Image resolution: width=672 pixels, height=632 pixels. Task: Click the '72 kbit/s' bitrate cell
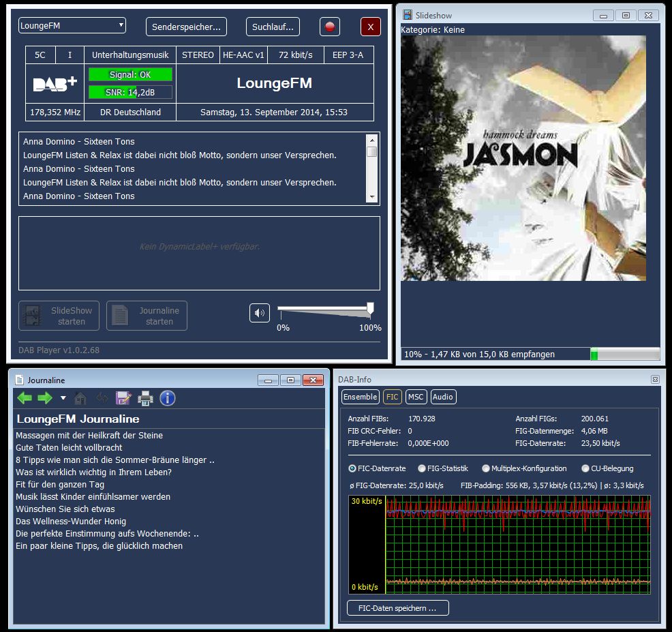tap(296, 55)
